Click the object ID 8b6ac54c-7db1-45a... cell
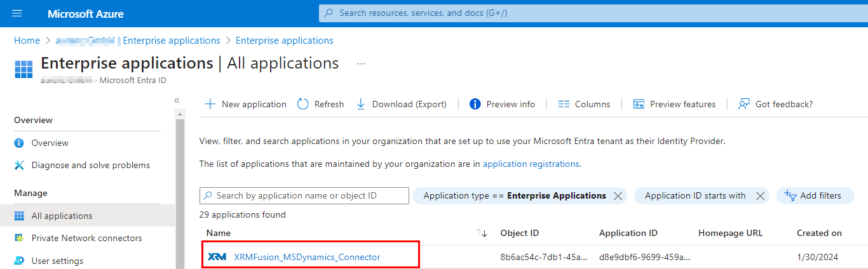868x269 pixels. (x=543, y=257)
